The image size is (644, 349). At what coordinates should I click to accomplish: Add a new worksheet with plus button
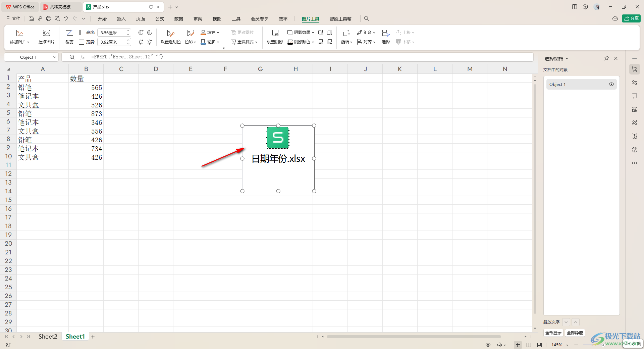pyautogui.click(x=93, y=337)
